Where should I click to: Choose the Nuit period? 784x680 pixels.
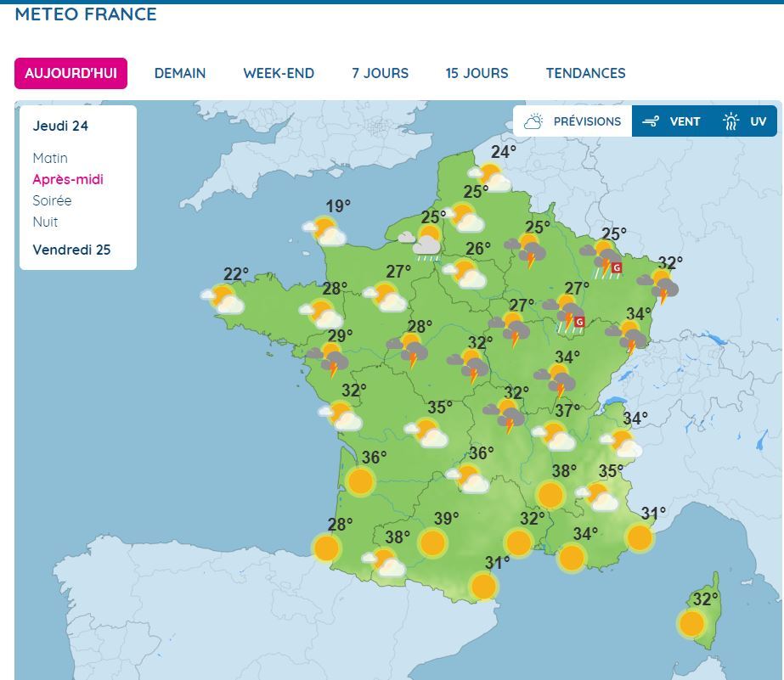[x=45, y=222]
